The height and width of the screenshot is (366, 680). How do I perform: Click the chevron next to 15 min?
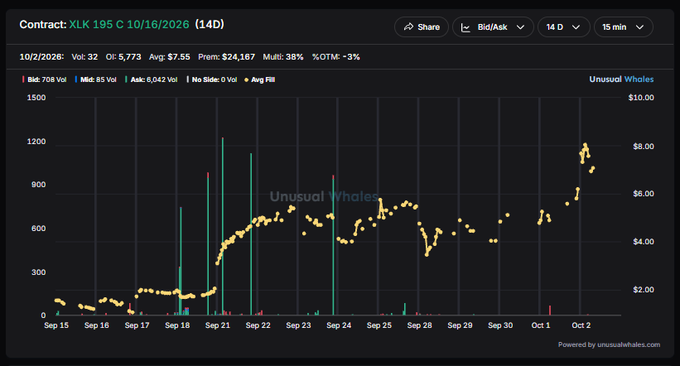pos(639,27)
